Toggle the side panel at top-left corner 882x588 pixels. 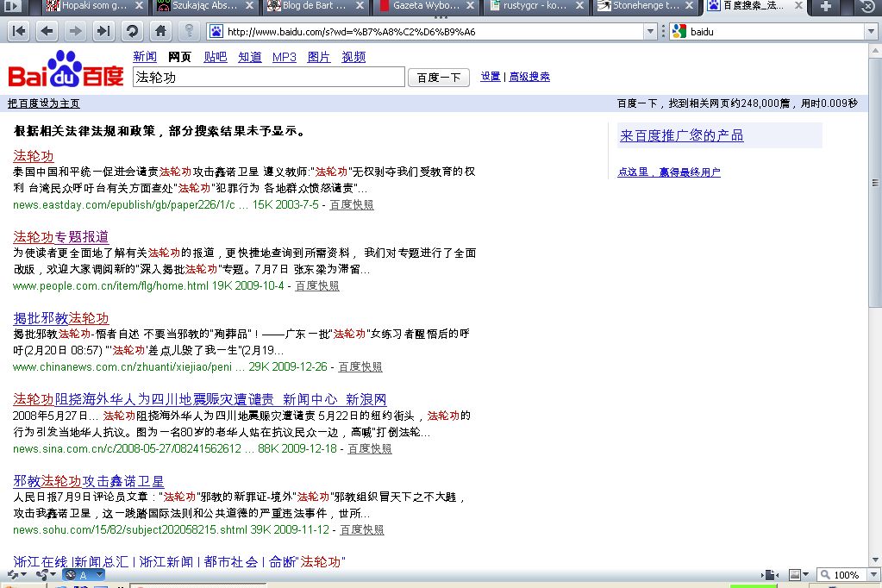(x=12, y=6)
